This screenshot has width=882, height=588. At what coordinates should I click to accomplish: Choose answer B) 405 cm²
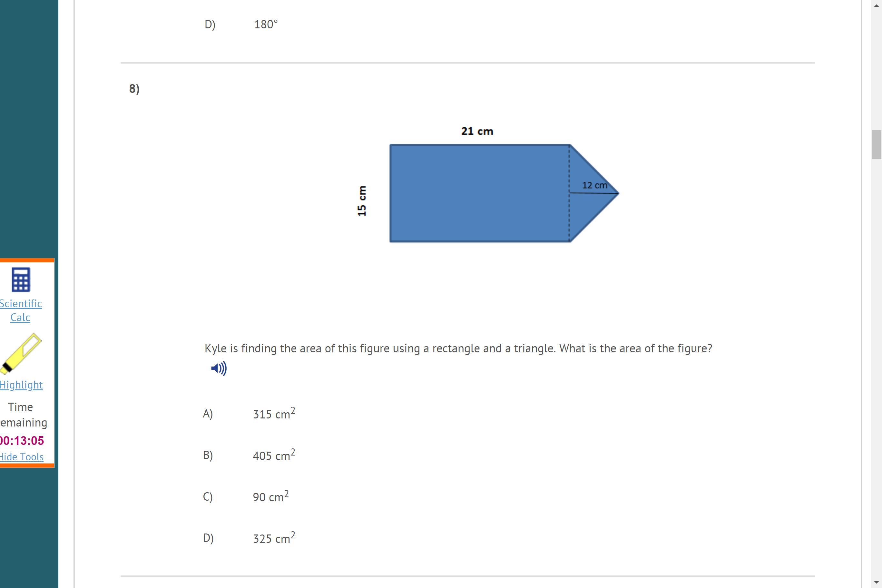click(x=274, y=455)
